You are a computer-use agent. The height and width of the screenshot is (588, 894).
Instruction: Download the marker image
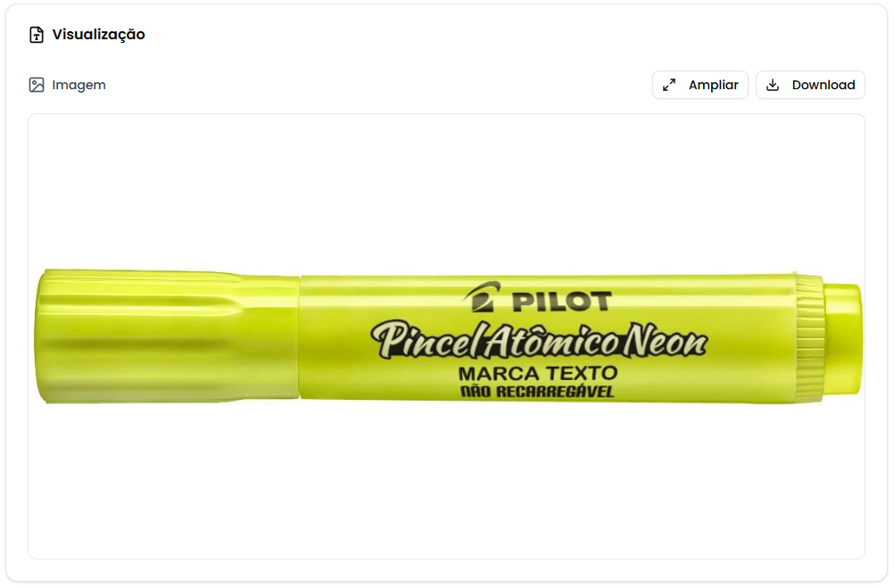810,85
